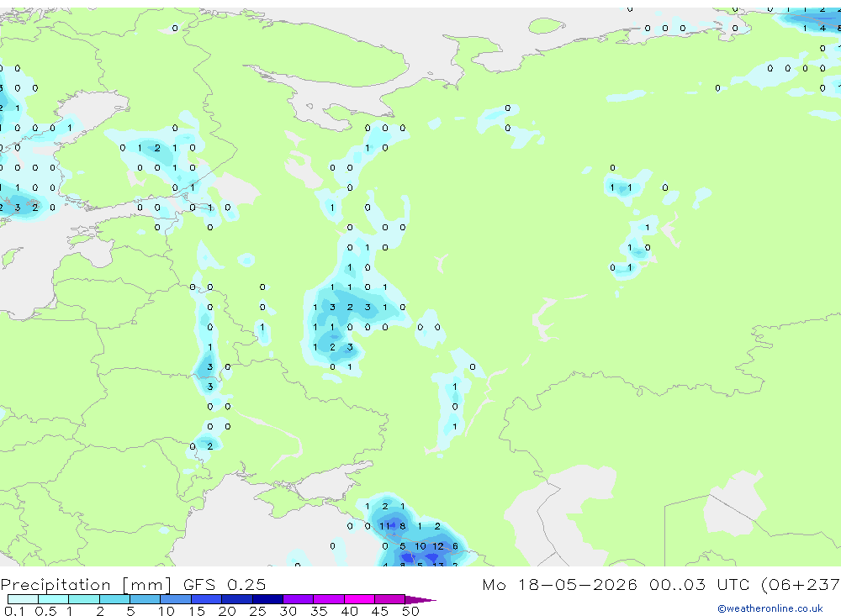Click the 15 to 20 mm legend swatch

pos(206,599)
